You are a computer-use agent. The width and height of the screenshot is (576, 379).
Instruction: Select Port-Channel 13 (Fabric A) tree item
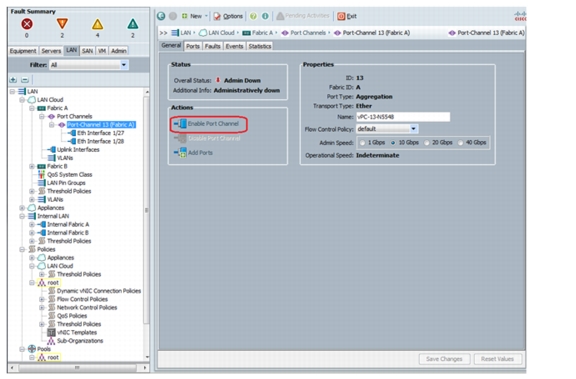click(101, 125)
